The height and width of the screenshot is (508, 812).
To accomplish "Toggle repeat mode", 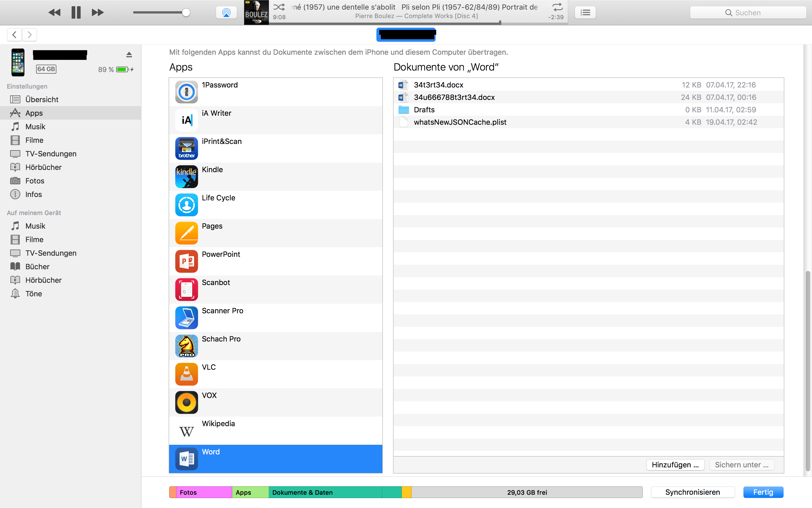I will pyautogui.click(x=557, y=7).
